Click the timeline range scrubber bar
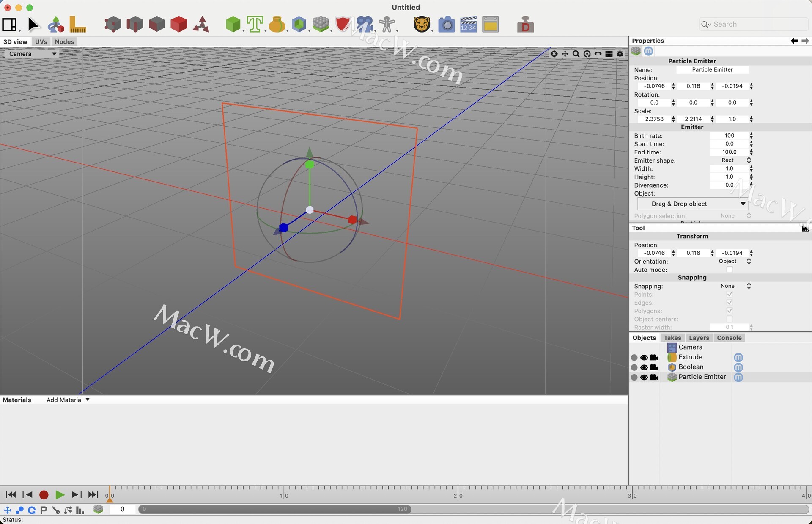 [275, 509]
